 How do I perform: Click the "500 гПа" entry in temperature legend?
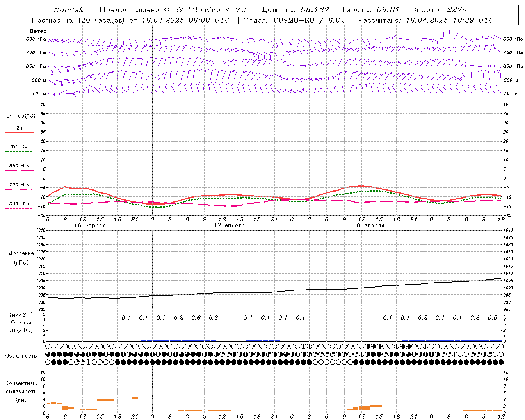19,204
